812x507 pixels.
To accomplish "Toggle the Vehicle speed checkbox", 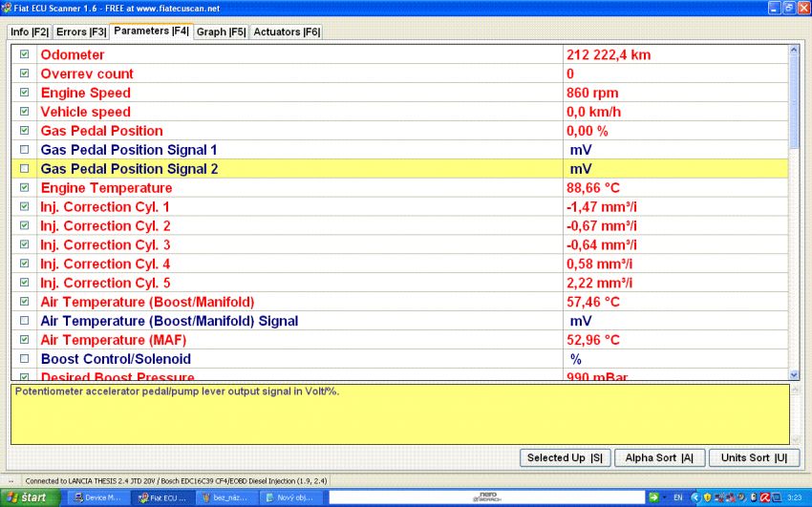I will click(x=24, y=111).
